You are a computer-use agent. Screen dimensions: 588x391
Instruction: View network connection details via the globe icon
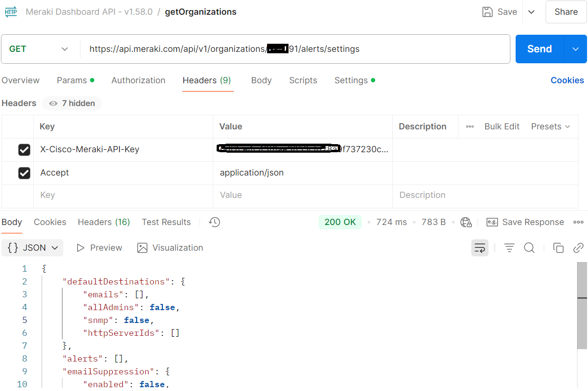[x=466, y=222]
